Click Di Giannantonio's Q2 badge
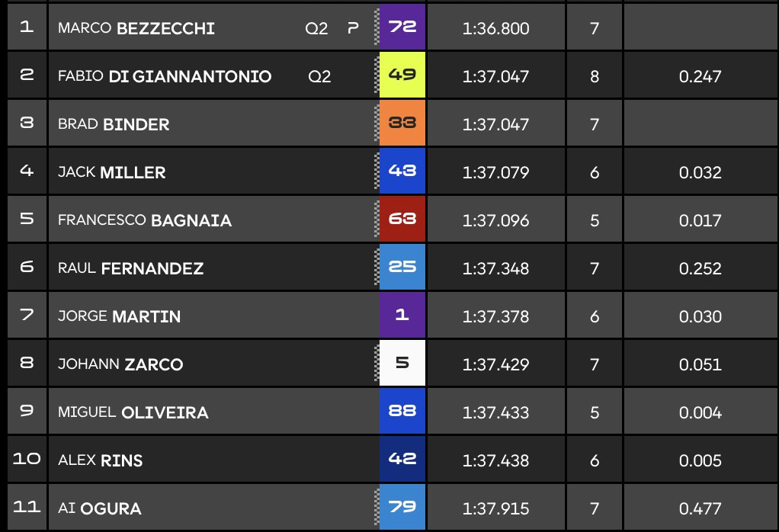Image resolution: width=779 pixels, height=532 pixels. pos(319,76)
